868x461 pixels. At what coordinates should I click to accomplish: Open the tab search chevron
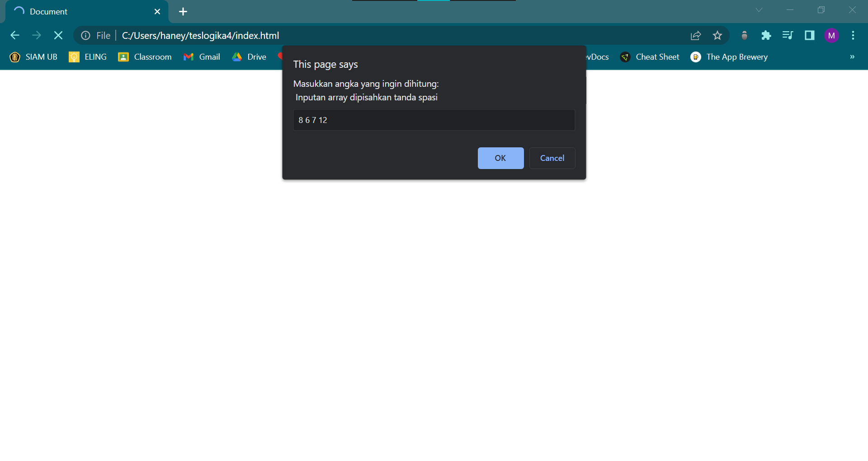pyautogui.click(x=759, y=10)
